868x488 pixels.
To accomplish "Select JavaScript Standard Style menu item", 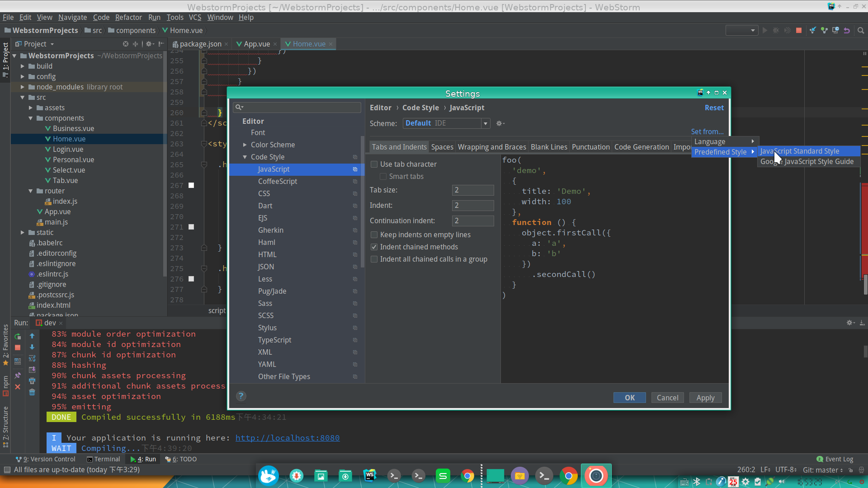I will tap(808, 151).
